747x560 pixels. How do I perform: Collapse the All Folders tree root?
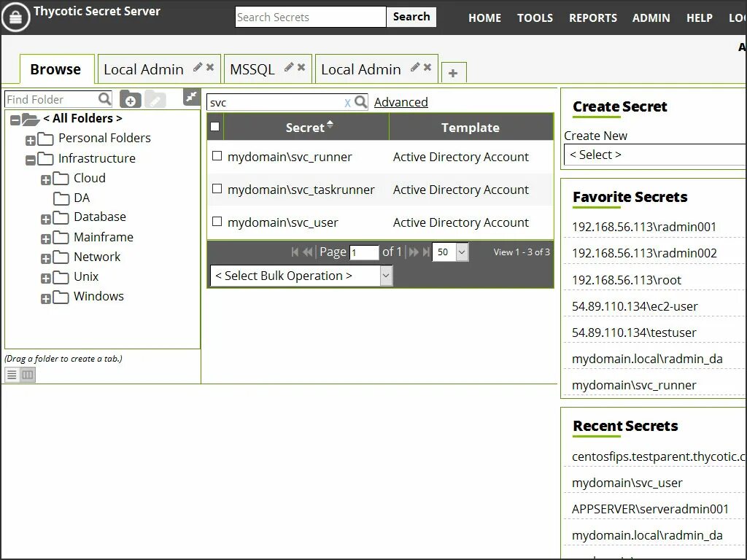(15, 120)
